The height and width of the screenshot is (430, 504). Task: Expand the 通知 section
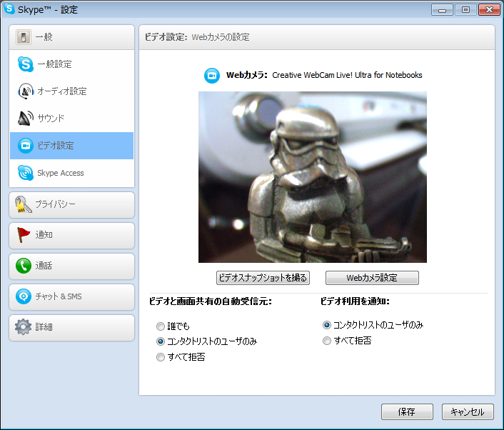pyautogui.click(x=71, y=236)
